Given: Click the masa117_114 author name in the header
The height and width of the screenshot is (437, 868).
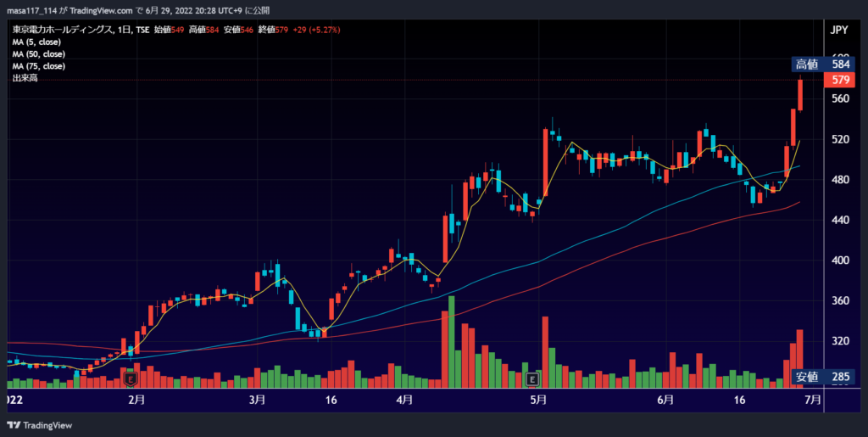Looking at the screenshot, I should tap(31, 10).
